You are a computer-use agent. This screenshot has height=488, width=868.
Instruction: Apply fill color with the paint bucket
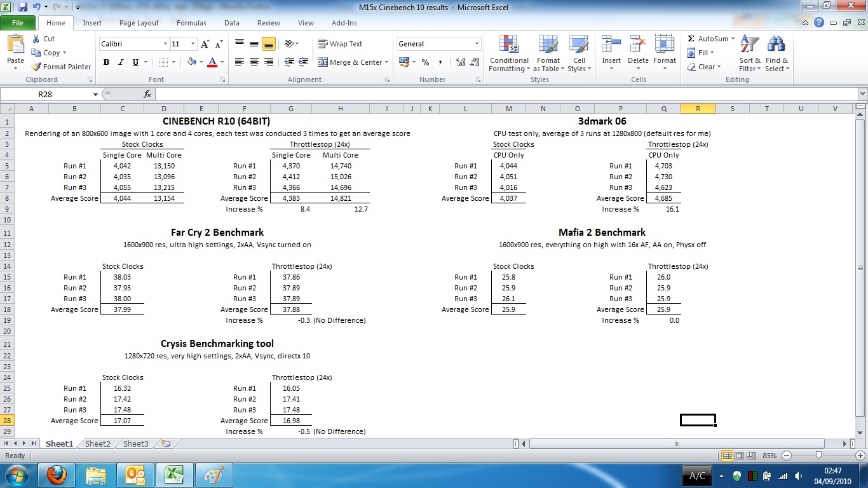click(x=191, y=62)
